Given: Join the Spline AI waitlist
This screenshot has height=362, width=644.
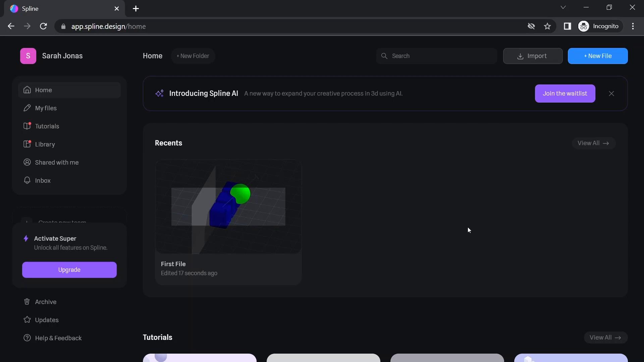Looking at the screenshot, I should (x=565, y=93).
